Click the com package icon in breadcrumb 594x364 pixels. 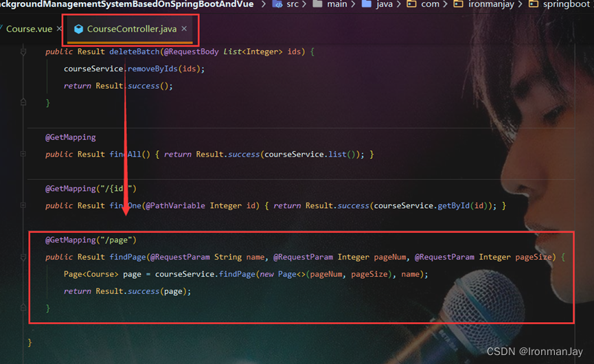[x=411, y=4]
